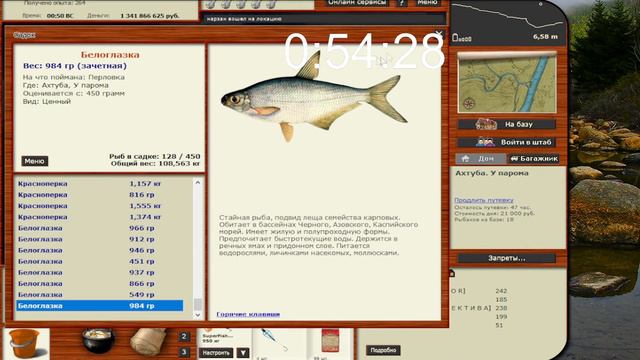This screenshot has height=360, width=640.
Task: Click the SuperFish line slot
Action: coord(224,337)
